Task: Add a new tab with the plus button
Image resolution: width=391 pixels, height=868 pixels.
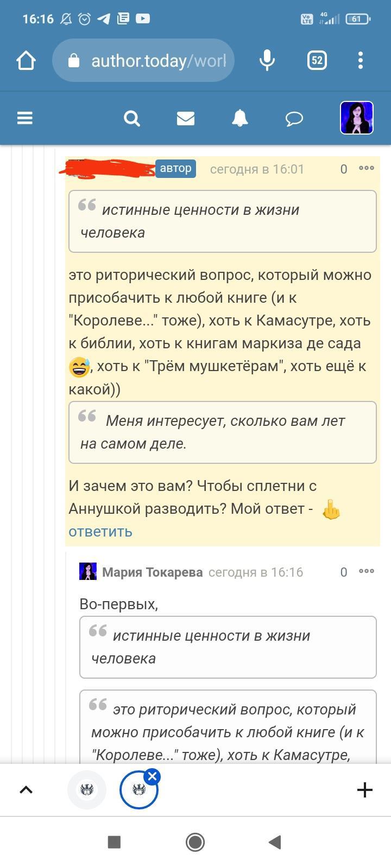Action: click(364, 790)
